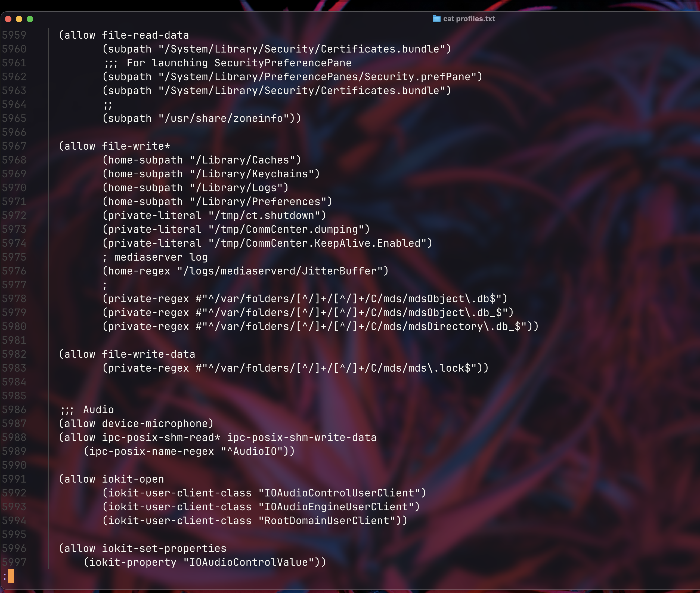Click the ";;; Audio" comment line
700x593 pixels.
(x=87, y=410)
